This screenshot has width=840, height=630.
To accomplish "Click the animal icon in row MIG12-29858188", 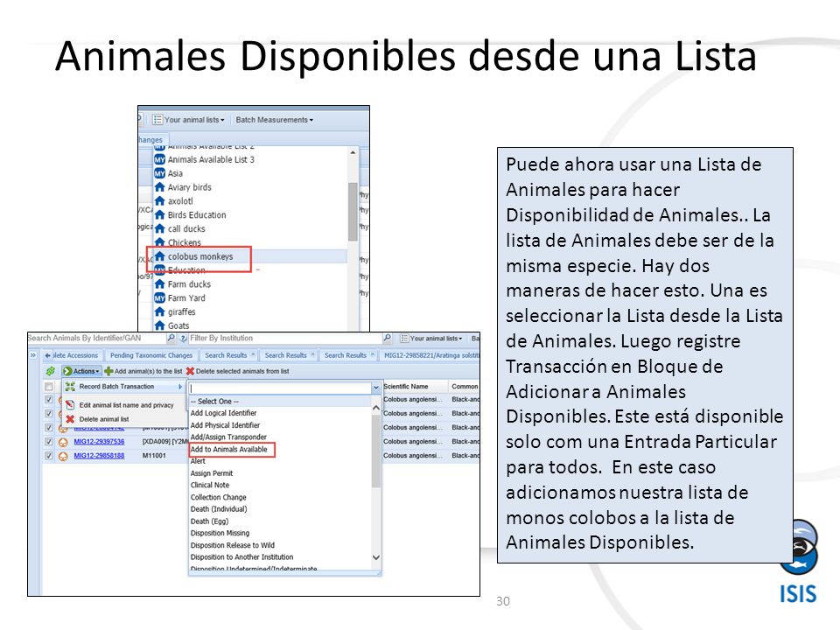I will [63, 456].
